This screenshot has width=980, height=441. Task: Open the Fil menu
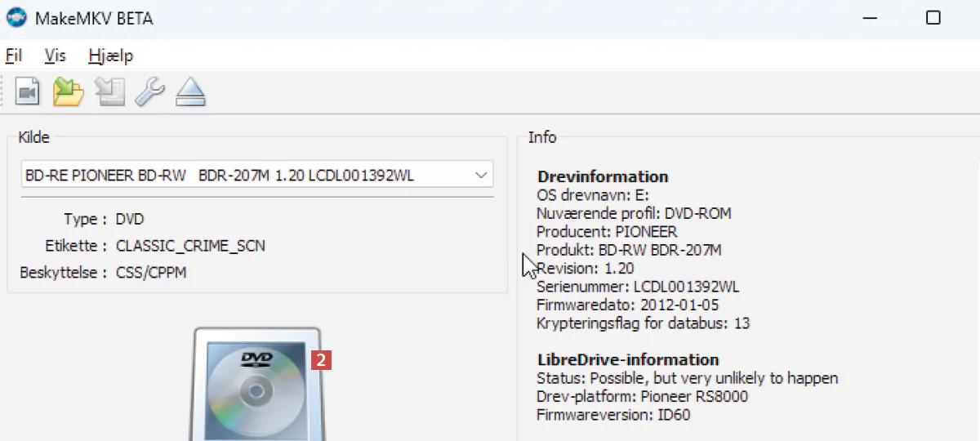coord(14,56)
